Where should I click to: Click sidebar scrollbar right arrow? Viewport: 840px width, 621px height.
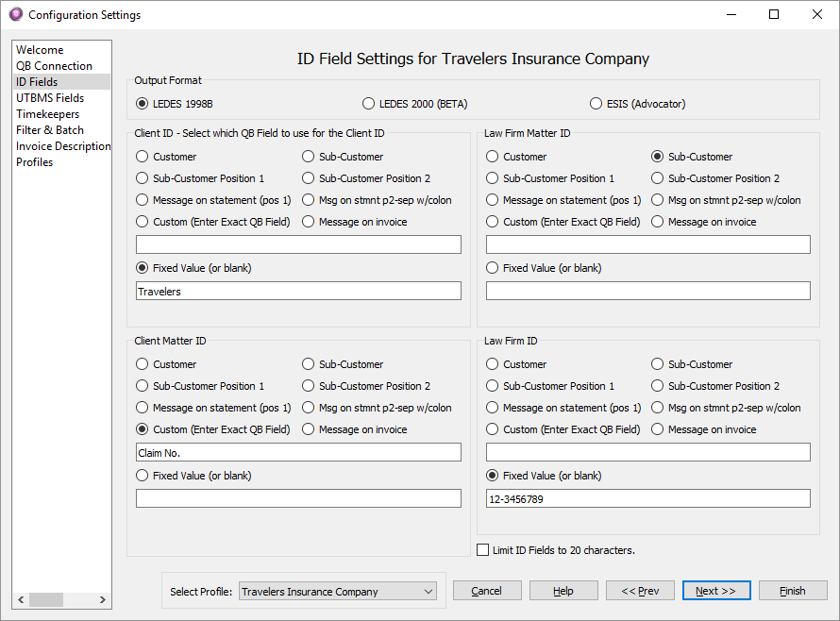[x=102, y=599]
